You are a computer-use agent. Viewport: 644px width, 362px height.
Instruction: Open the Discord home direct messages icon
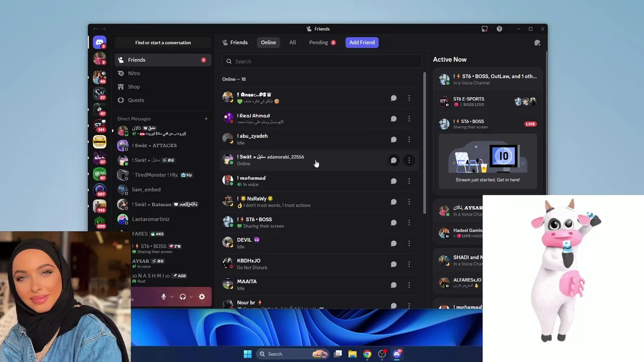[x=100, y=43]
